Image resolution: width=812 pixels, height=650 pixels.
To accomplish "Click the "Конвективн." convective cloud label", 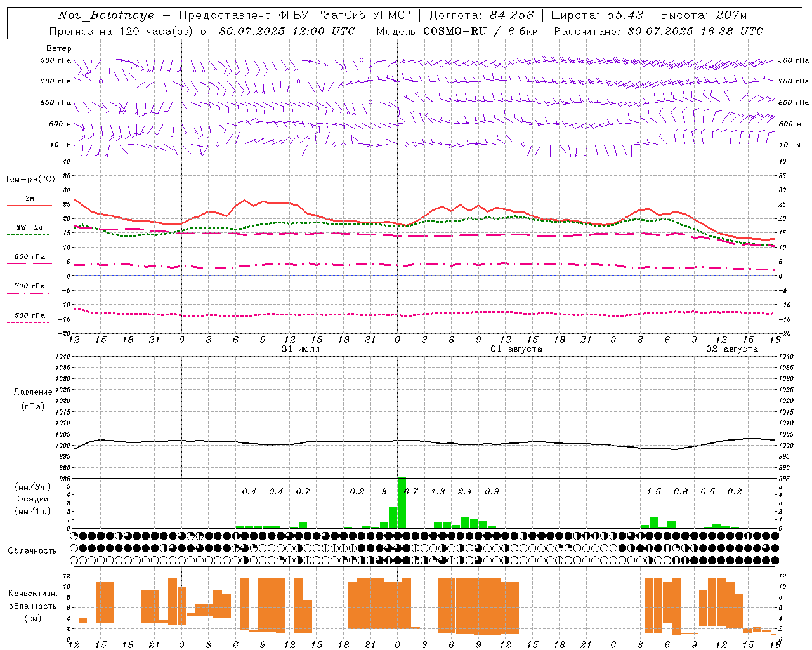I will click(33, 594).
